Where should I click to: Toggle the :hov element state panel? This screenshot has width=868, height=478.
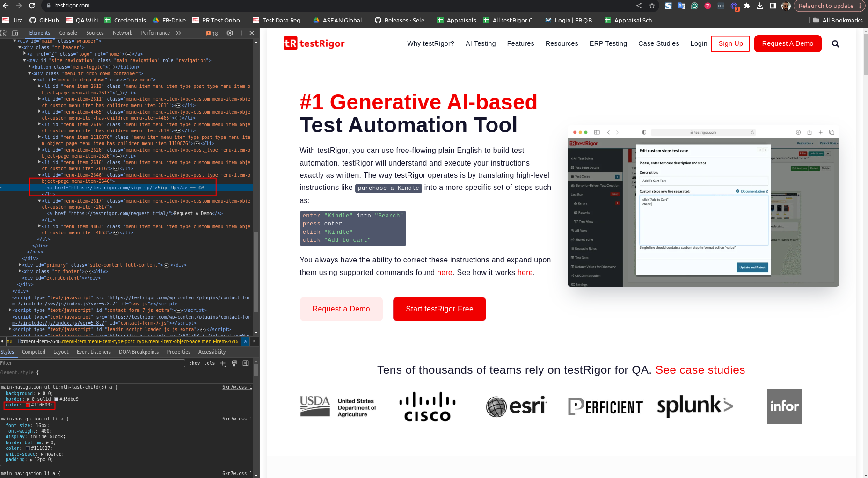195,363
